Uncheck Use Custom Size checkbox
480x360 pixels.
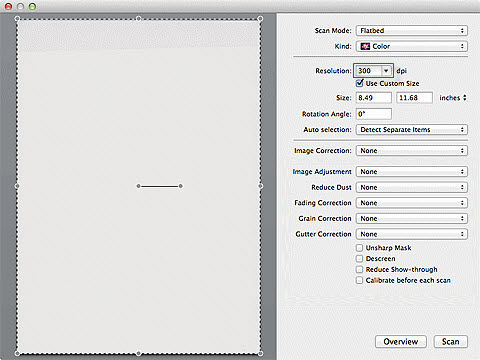point(359,83)
